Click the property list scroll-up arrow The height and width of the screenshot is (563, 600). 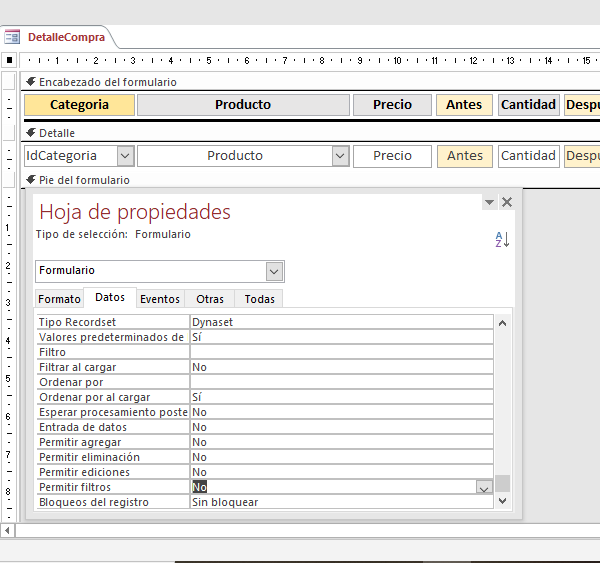(x=503, y=323)
